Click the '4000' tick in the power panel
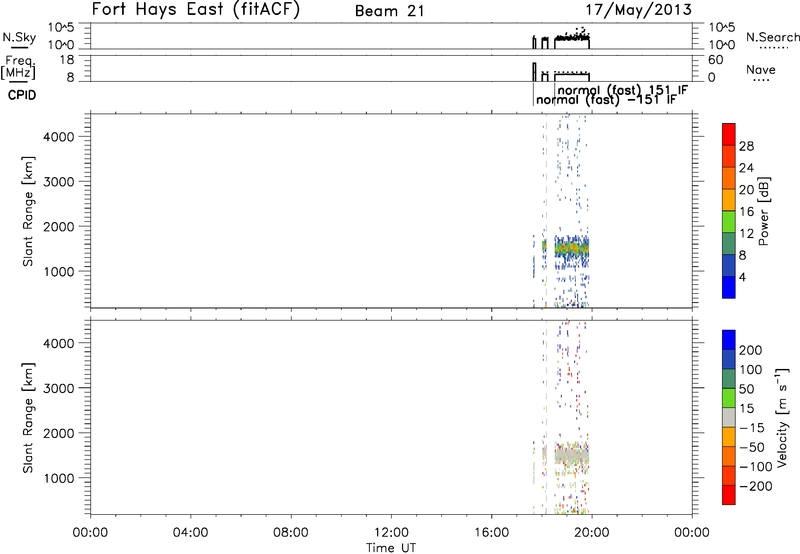This screenshot has height=554, width=800. click(x=58, y=137)
